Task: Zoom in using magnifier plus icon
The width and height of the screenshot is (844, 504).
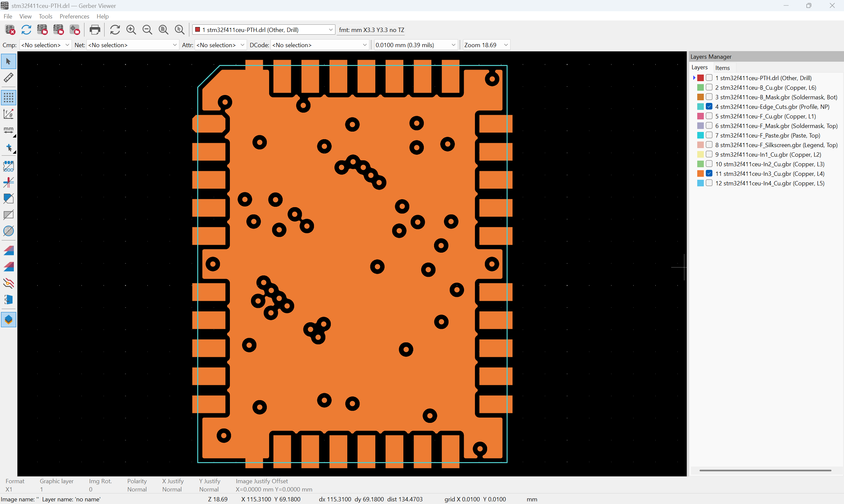Action: 131,30
